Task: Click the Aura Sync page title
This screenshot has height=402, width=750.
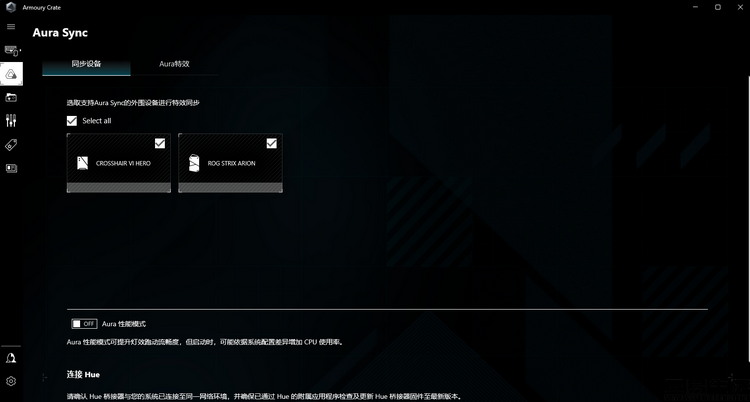Action: pos(60,33)
